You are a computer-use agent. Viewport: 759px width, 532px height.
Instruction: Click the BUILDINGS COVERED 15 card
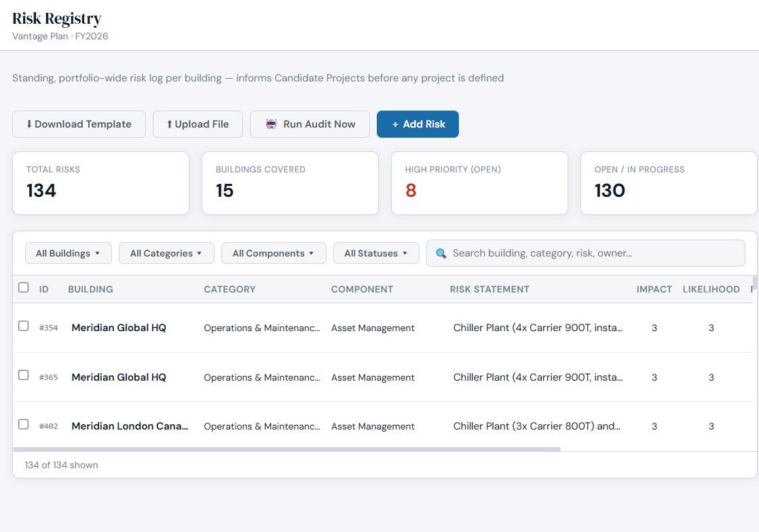tap(290, 183)
